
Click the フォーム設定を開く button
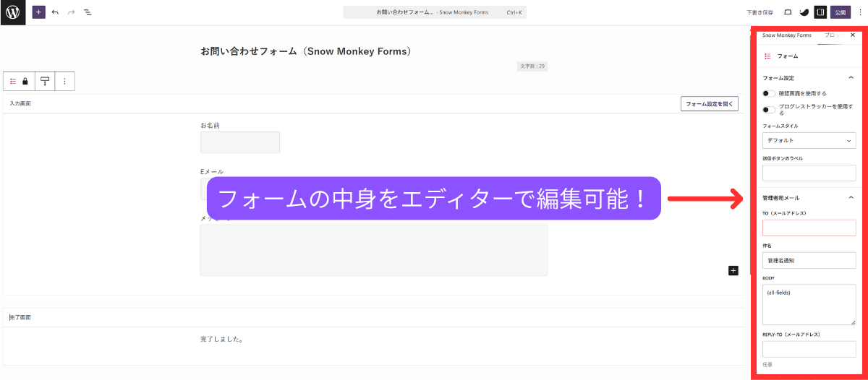click(710, 104)
